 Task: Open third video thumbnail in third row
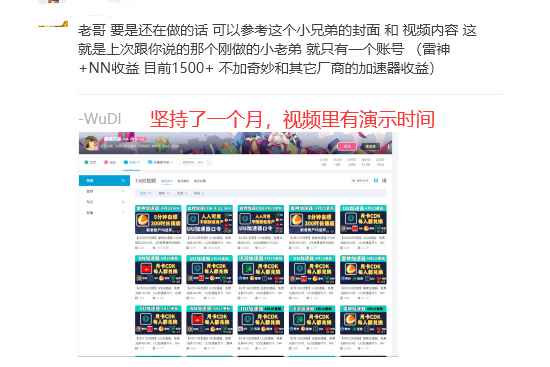click(x=261, y=320)
